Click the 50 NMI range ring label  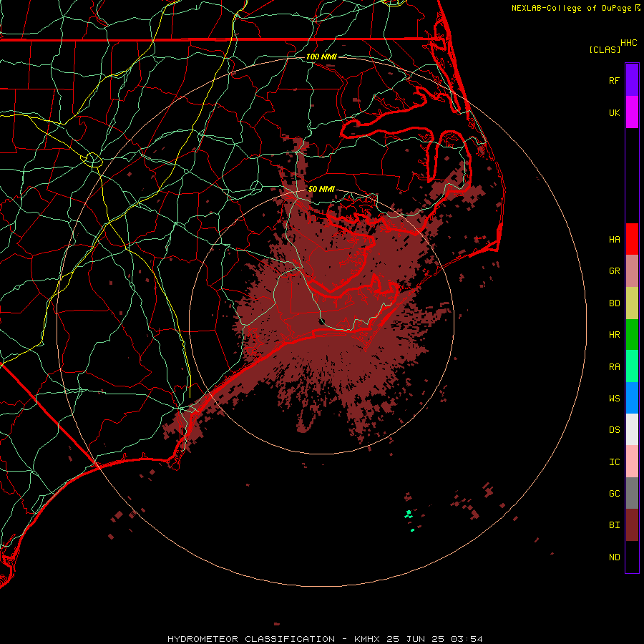pyautogui.click(x=321, y=189)
